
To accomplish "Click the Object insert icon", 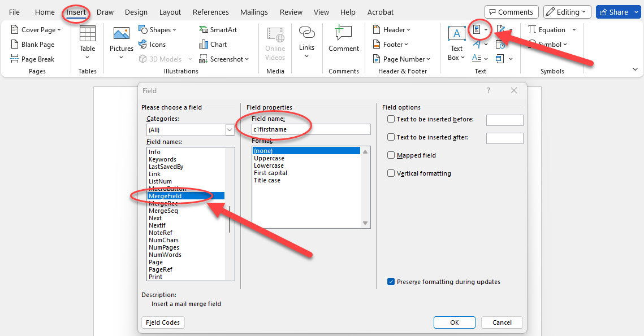I will (500, 59).
